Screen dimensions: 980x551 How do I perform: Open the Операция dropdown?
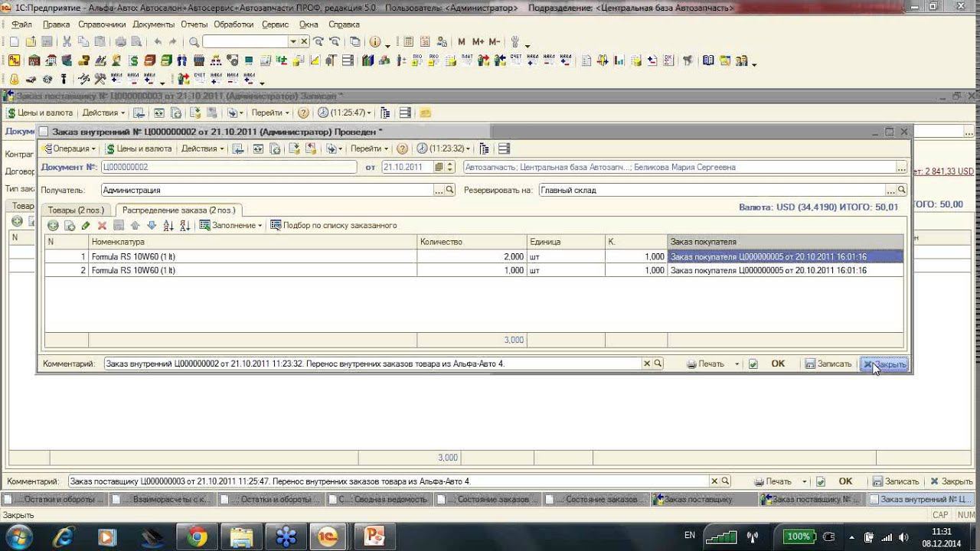click(68, 148)
